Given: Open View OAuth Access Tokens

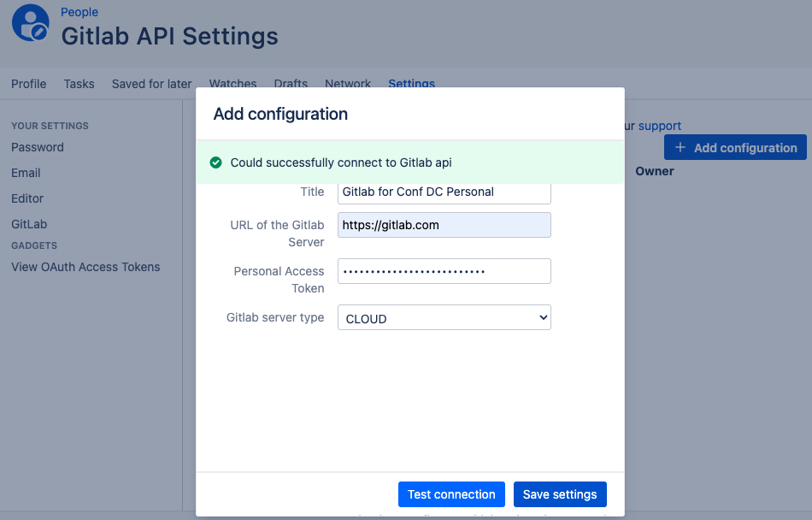Looking at the screenshot, I should pos(85,267).
